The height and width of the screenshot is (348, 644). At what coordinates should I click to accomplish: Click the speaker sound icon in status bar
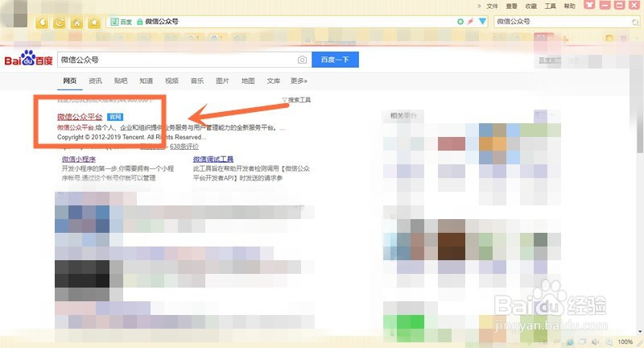coord(595,342)
